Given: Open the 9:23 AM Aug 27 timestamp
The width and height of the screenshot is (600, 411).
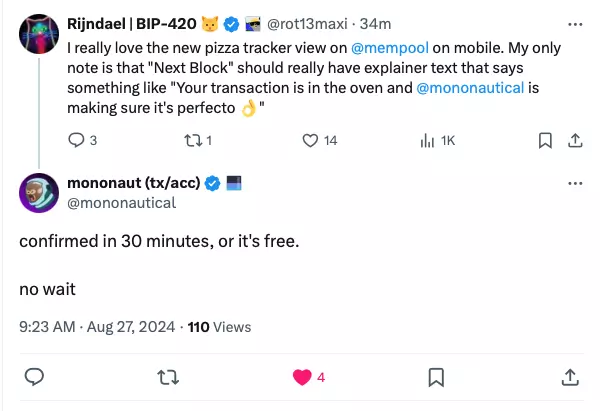Looking at the screenshot, I should (97, 327).
